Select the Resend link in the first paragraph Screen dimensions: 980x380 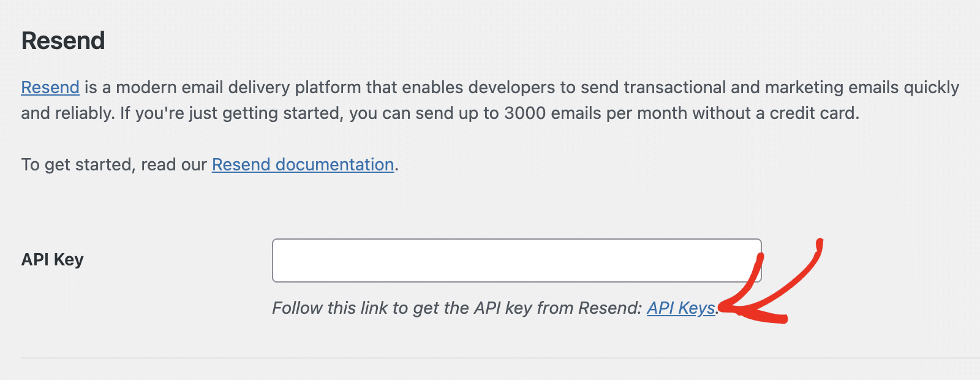pyautogui.click(x=50, y=88)
